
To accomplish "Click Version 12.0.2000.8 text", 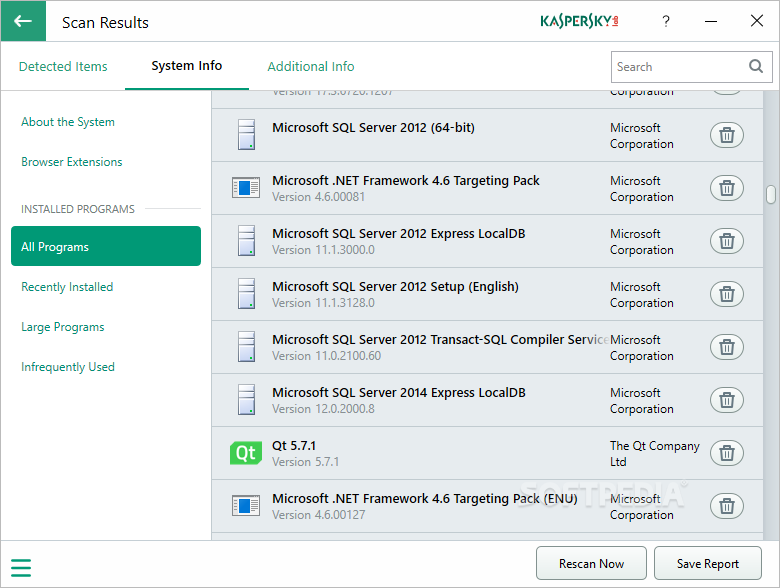I will [x=323, y=408].
